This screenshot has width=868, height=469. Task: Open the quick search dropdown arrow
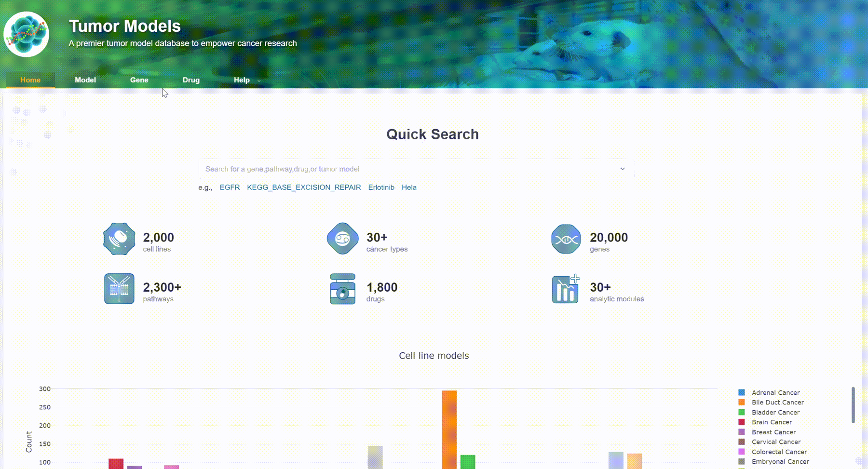pyautogui.click(x=623, y=169)
